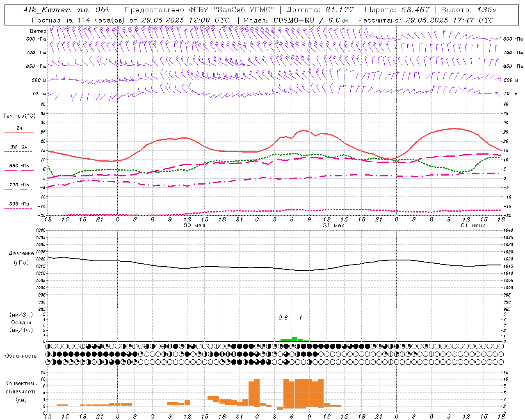Viewport: 525px width, 420px height.
Task: Click the calculation time 29.05.2025 17:47 UTC
Action: 449,20
